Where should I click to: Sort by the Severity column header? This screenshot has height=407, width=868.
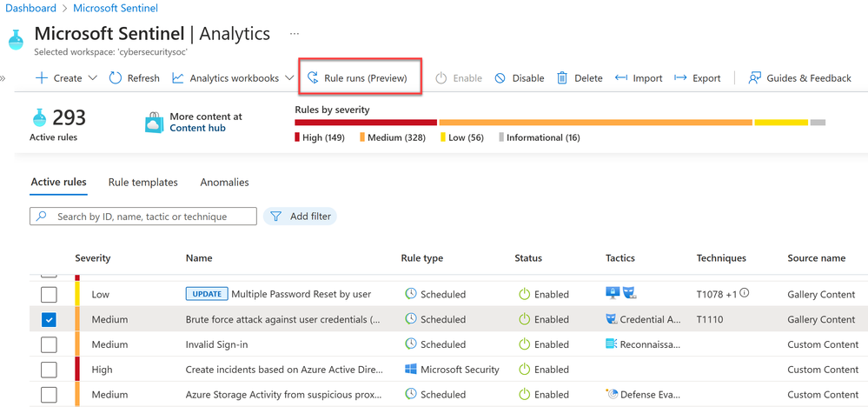[x=93, y=258]
